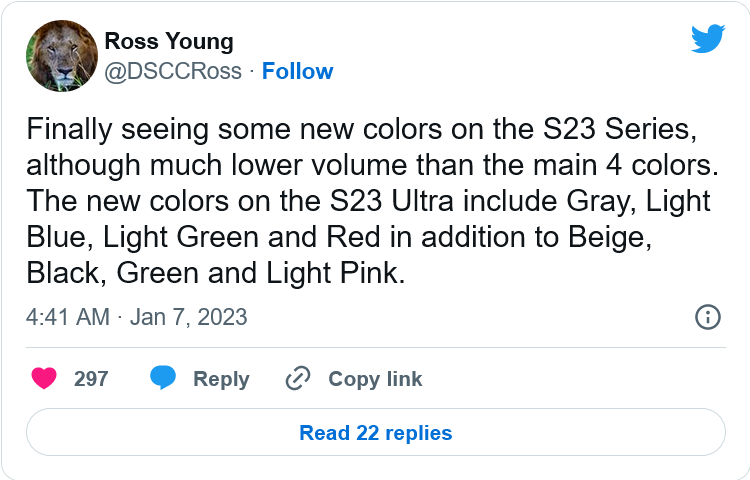Open Ross Young's display name
Viewport: 750px width, 480px height.
tap(169, 41)
